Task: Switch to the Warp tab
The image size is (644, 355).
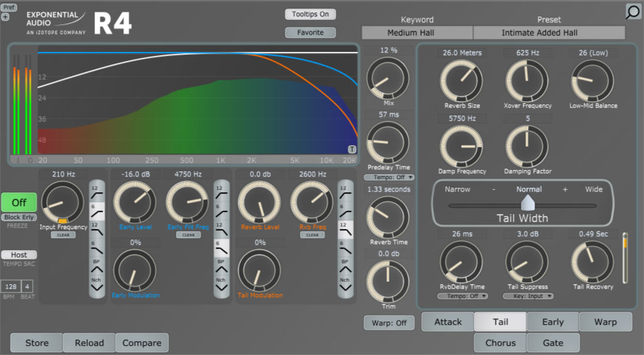Action: coord(605,322)
